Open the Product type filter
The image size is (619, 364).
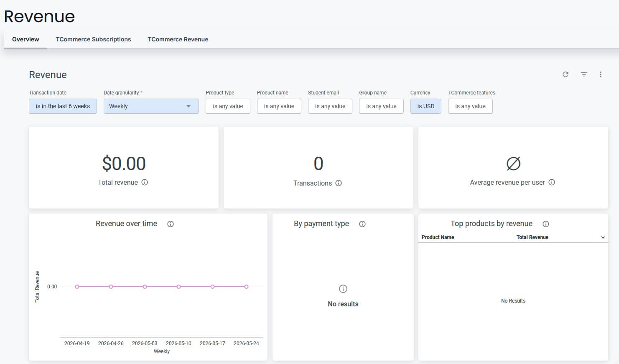click(228, 106)
